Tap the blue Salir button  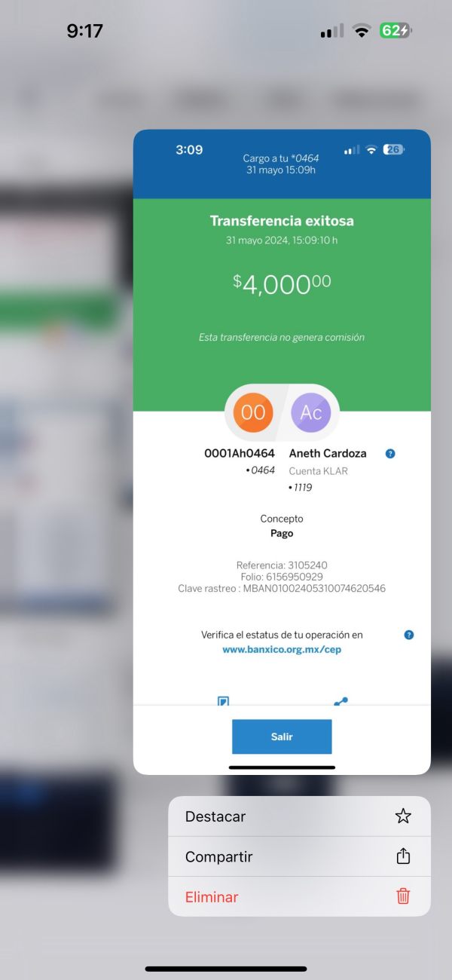pos(282,737)
